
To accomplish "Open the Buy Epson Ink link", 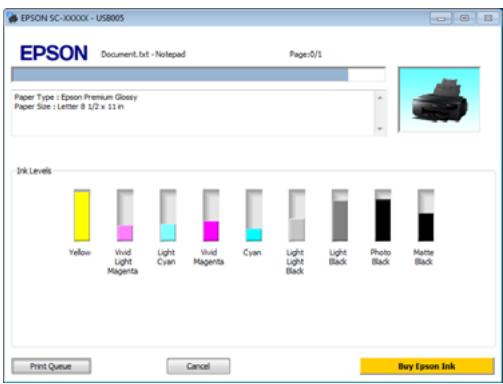I will (427, 366).
